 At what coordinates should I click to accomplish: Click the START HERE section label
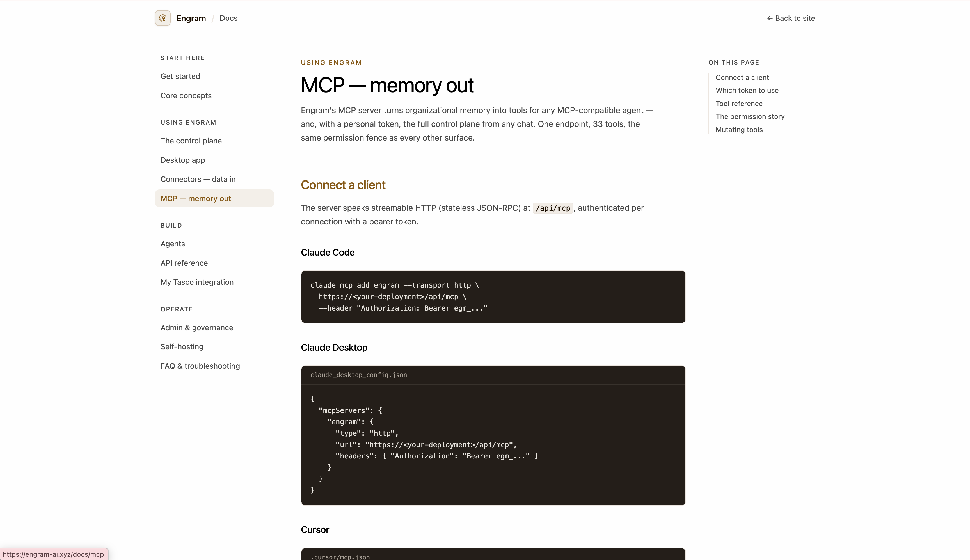182,58
